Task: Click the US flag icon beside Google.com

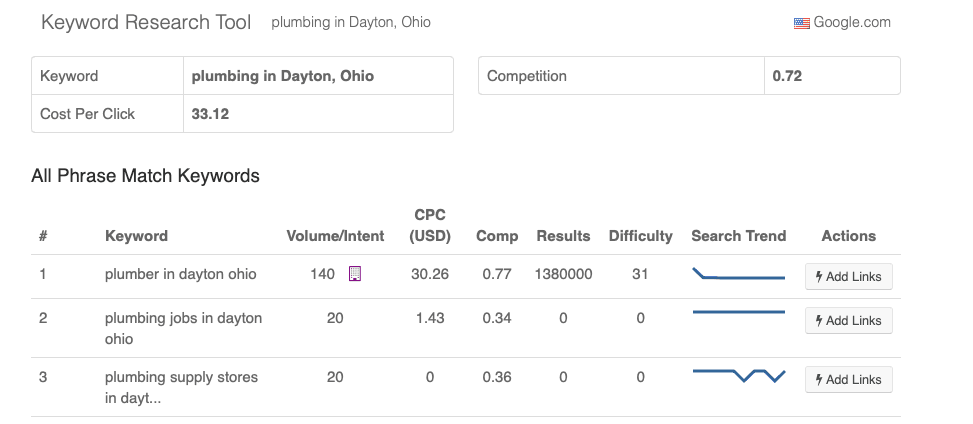Action: coord(801,23)
